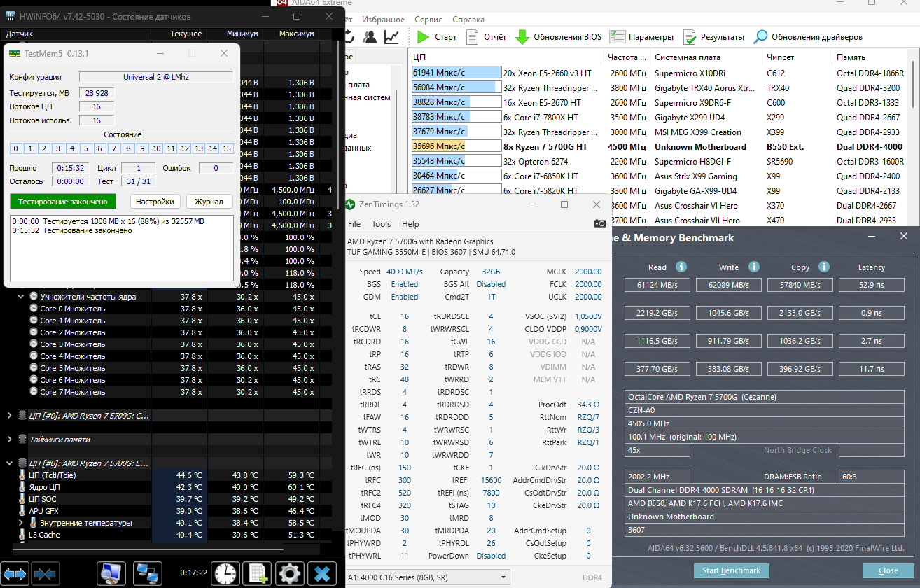
Task: Click clock icon beside Core 7 Множитель
Action: click(x=34, y=392)
